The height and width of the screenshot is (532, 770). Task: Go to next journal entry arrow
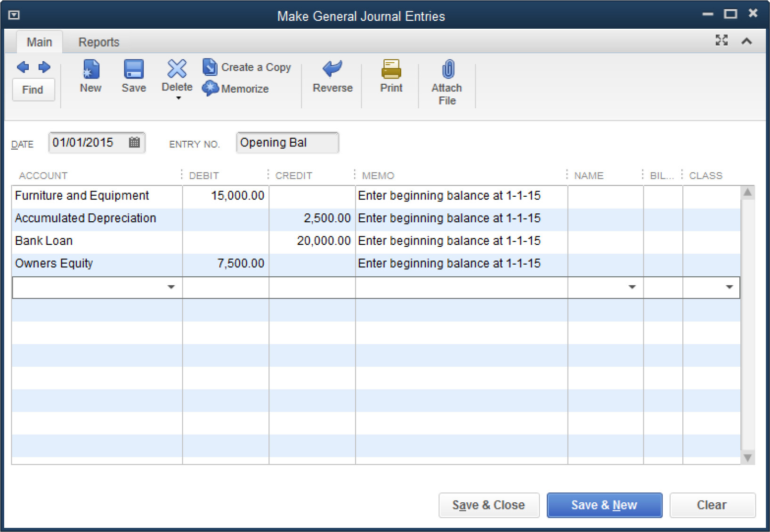click(x=44, y=67)
